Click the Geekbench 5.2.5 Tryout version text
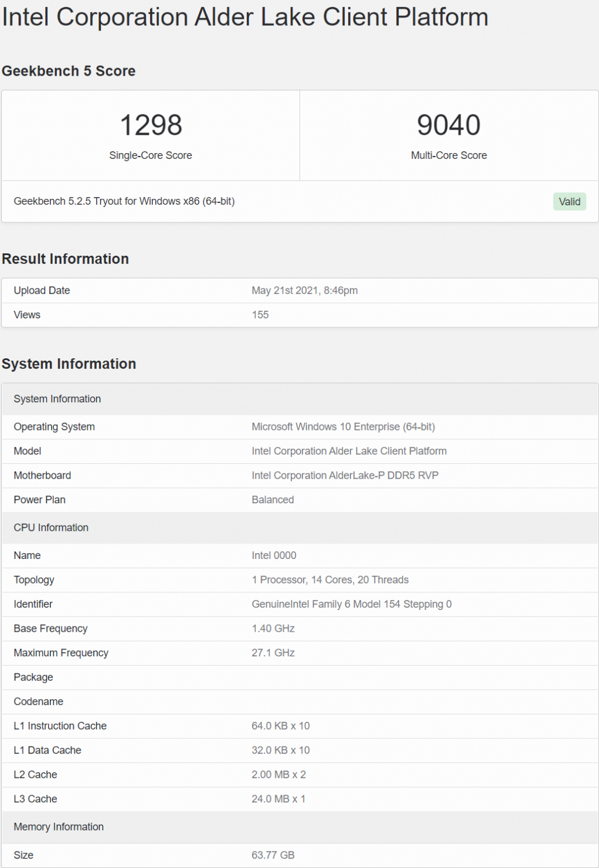The image size is (599, 868). (124, 201)
